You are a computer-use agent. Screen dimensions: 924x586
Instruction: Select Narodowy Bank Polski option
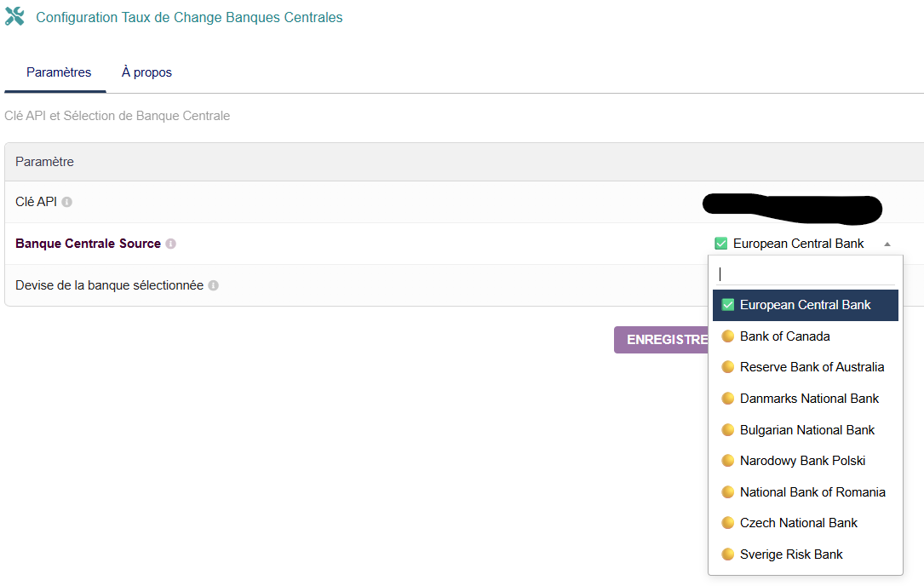pos(802,461)
